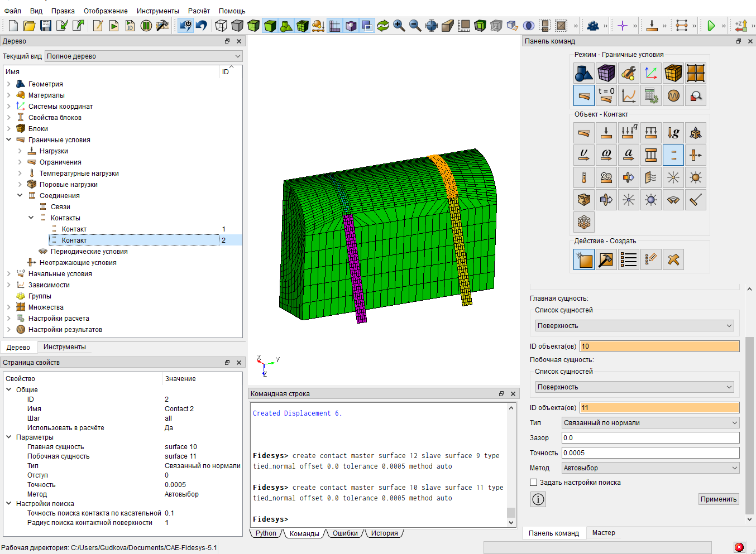Select the thermometer temperature object icon
The image size is (756, 554).
coord(584,177)
